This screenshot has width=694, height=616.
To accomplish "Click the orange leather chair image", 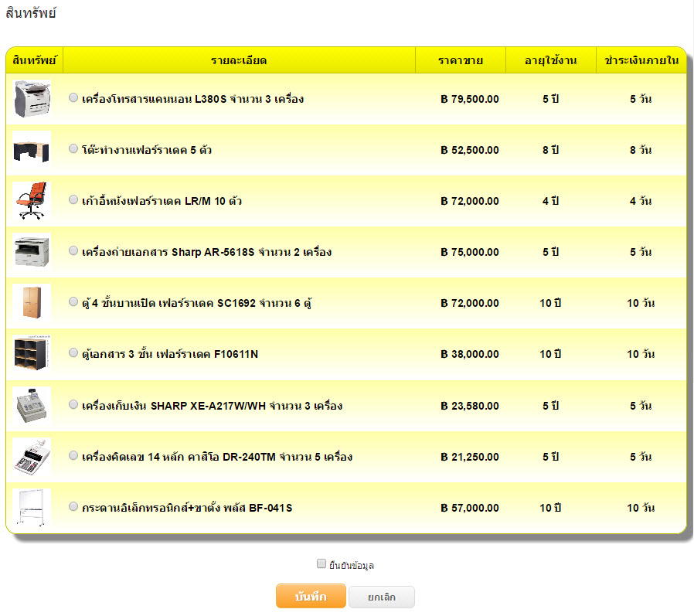I will pos(32,201).
